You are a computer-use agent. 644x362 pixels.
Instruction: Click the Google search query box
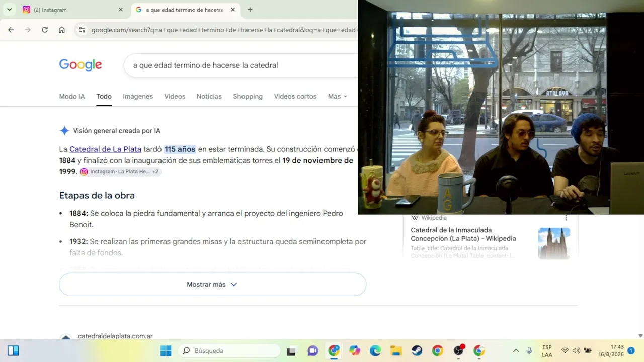pos(242,65)
